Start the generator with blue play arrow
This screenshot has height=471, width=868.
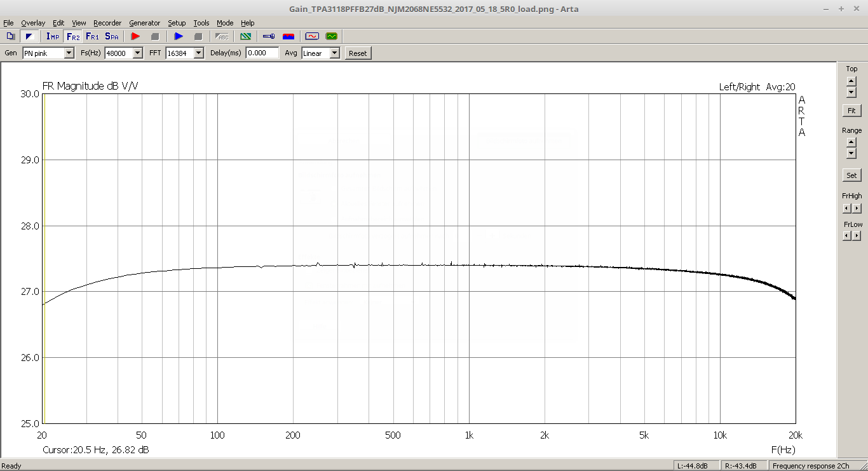(x=179, y=36)
